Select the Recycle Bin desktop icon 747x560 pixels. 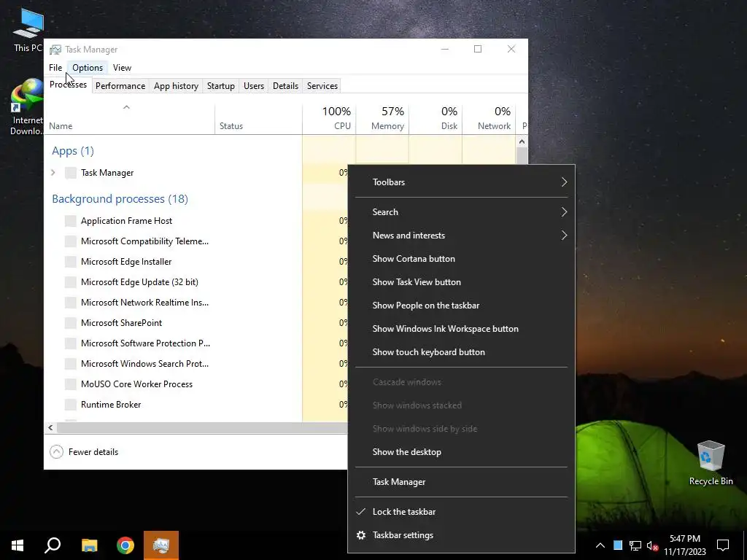[x=711, y=463]
